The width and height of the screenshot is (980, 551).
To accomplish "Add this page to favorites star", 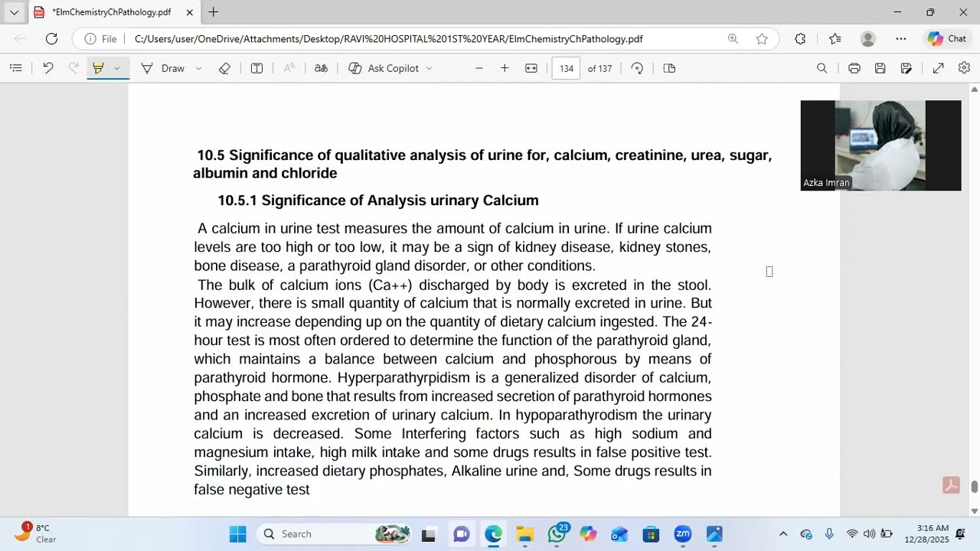I will [762, 38].
